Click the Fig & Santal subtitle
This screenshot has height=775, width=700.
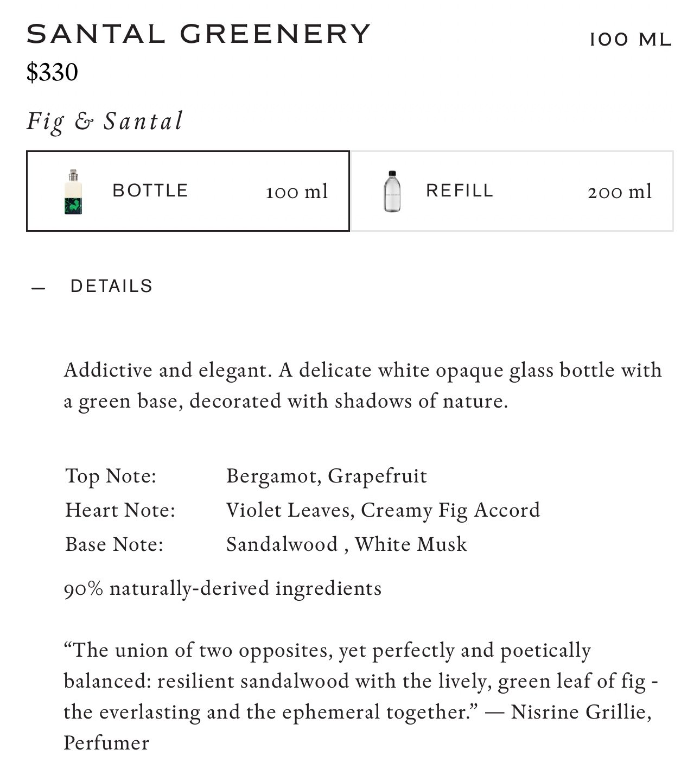point(105,122)
